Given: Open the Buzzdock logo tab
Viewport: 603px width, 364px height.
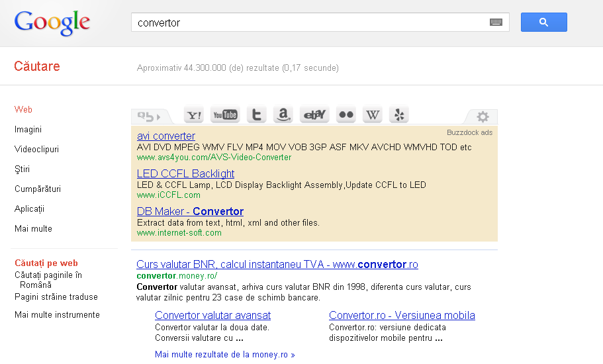Looking at the screenshot, I should 150,116.
